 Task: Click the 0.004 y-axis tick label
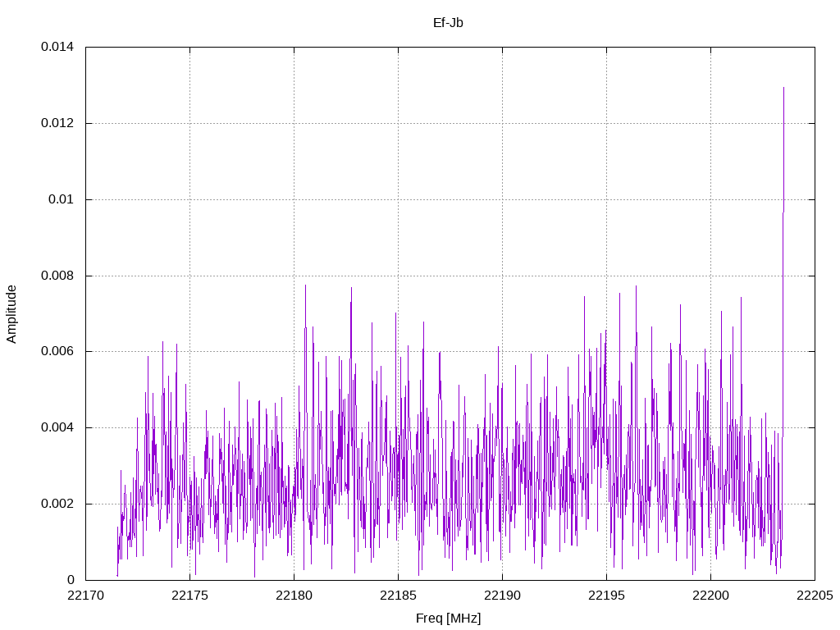(x=57, y=427)
